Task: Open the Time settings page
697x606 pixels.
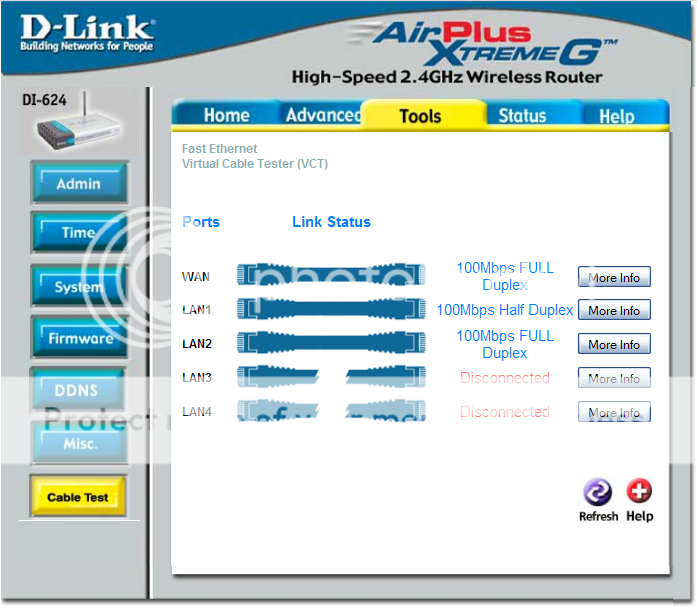Action: (79, 232)
